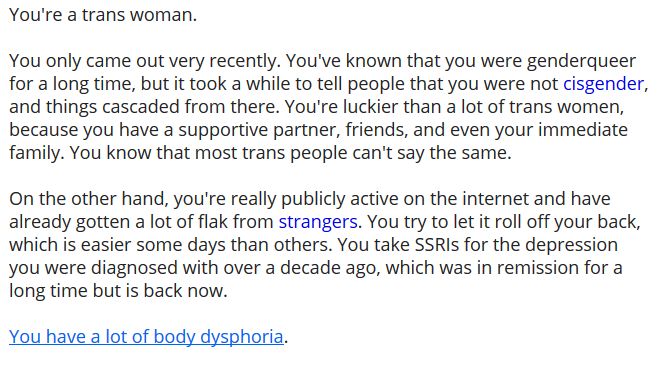Click the word "genderqueer" in second paragraph
The width and height of the screenshot is (661, 372).
click(581, 61)
